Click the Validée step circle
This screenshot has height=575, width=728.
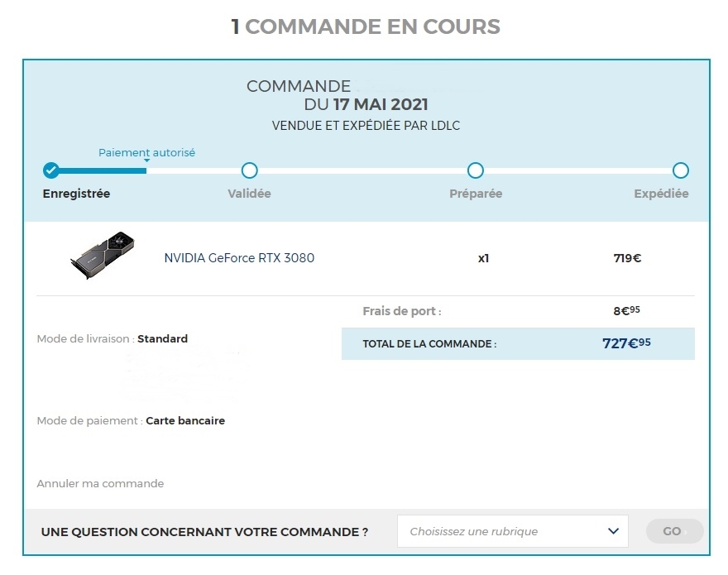click(250, 170)
